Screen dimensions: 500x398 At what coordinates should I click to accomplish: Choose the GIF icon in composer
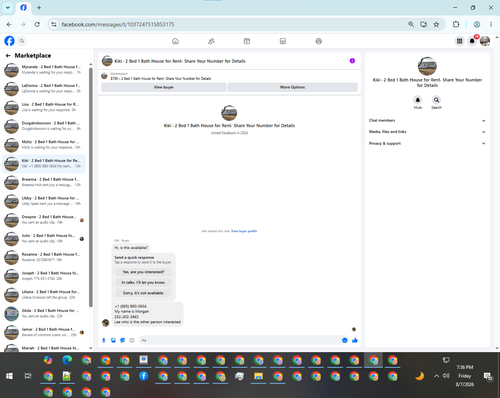(x=132, y=340)
